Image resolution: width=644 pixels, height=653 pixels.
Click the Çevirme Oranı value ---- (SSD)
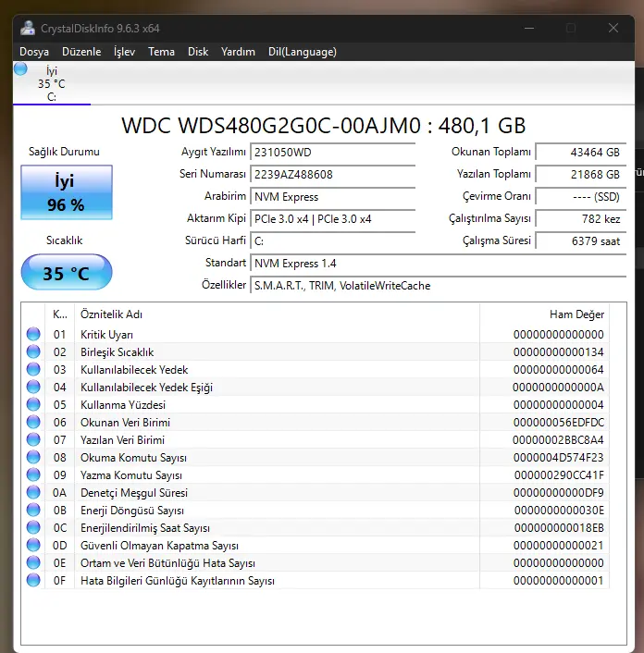pos(581,197)
